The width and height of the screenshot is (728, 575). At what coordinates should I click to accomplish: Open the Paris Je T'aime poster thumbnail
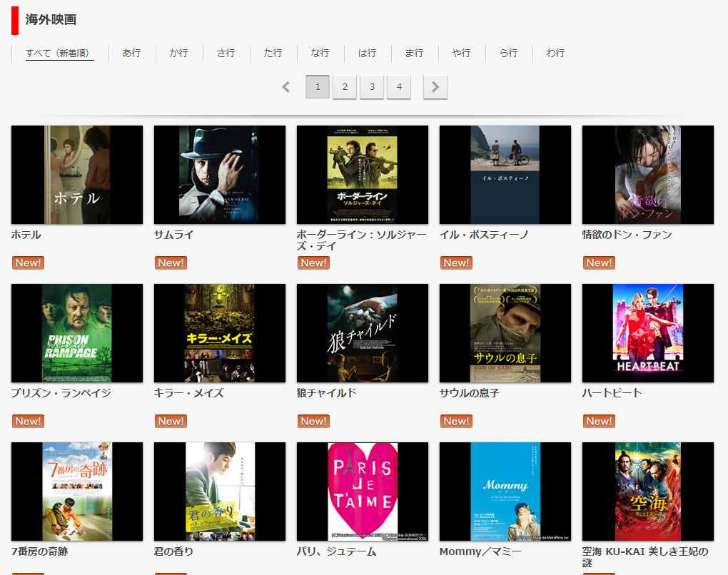pos(363,492)
